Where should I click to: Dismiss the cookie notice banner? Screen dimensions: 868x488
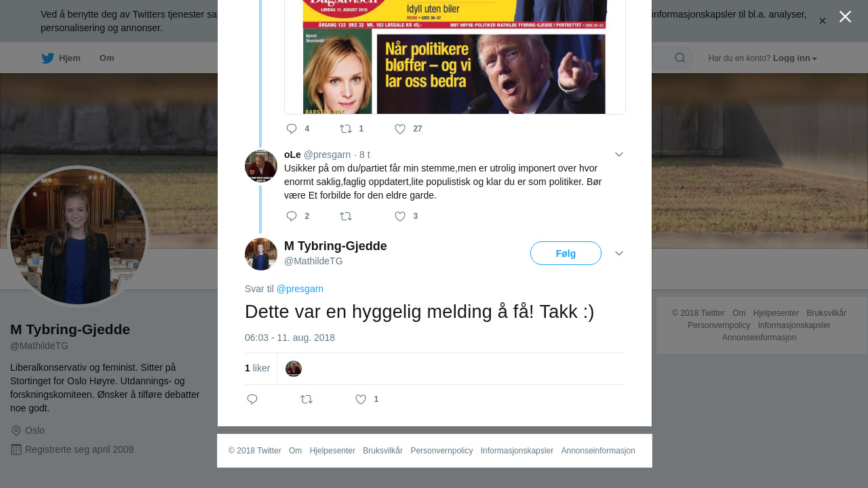pyautogui.click(x=823, y=21)
